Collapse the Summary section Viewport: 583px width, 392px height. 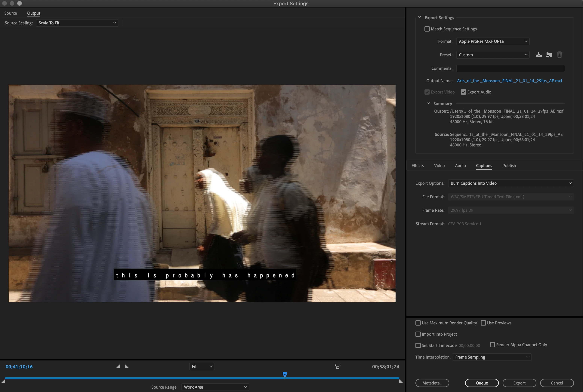(x=428, y=103)
